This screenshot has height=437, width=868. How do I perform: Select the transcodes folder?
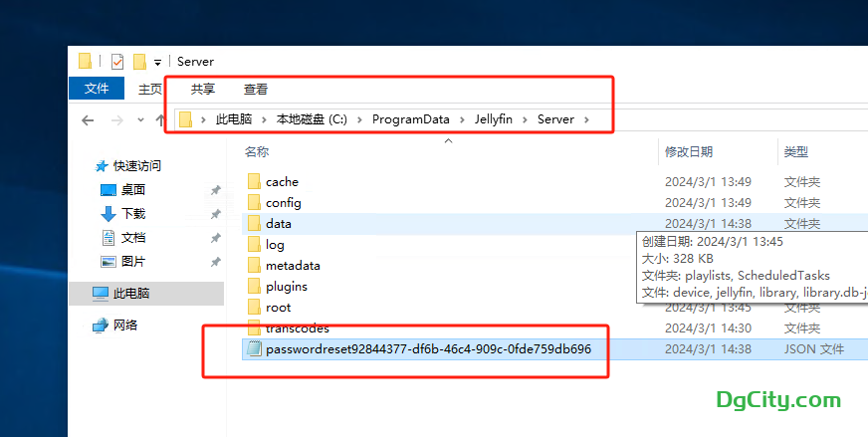point(298,329)
